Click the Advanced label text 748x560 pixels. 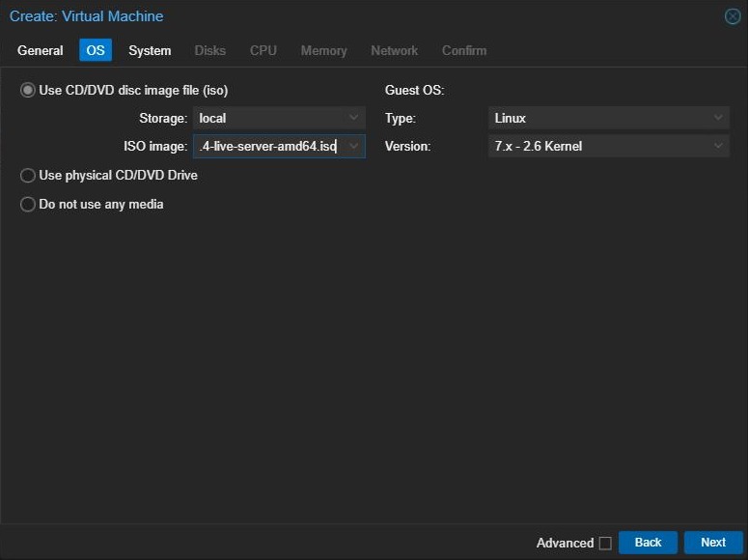(566, 543)
